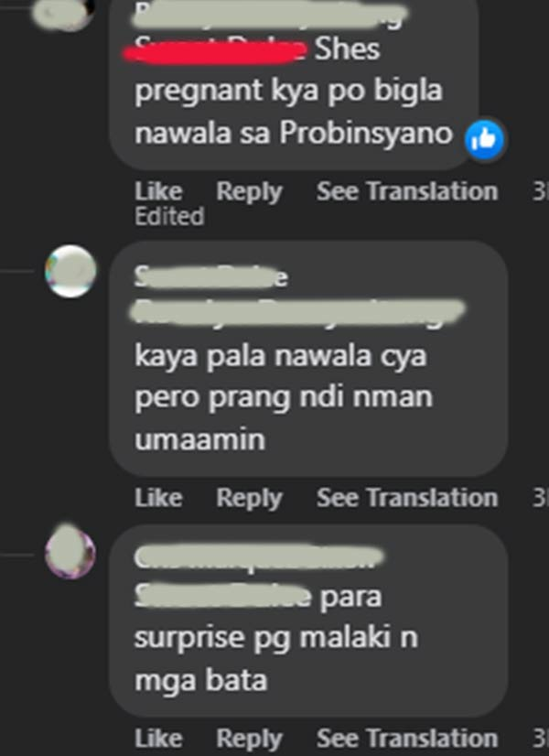
Task: Open the avatar beside 'para surprise' comment
Action: (70, 552)
